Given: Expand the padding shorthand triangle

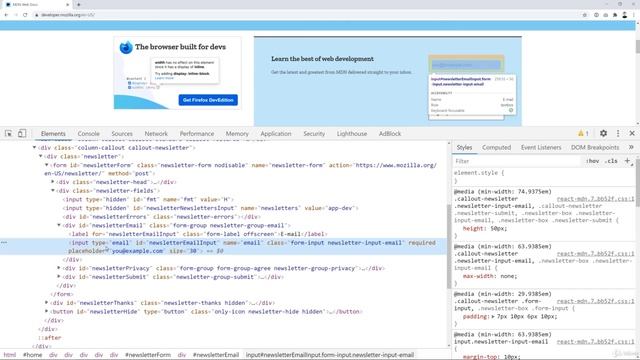Looking at the screenshot, I should [x=493, y=316].
